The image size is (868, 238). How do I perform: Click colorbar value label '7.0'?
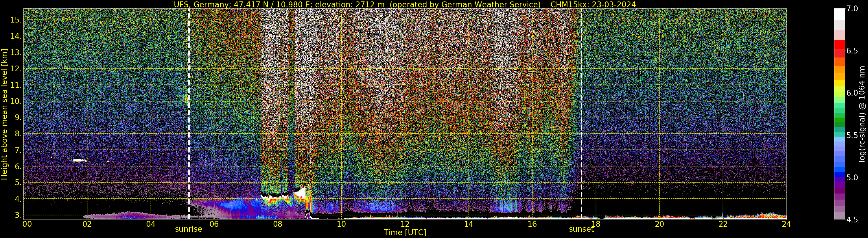point(852,9)
